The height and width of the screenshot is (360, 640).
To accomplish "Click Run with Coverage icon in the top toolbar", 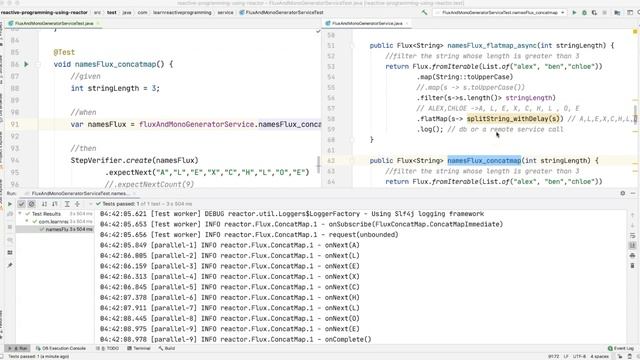I will click(x=594, y=13).
